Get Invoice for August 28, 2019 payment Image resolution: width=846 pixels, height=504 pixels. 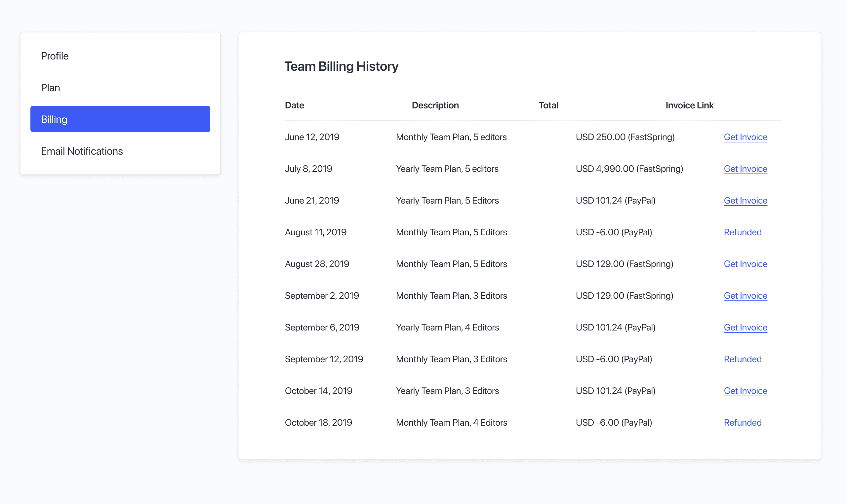[x=745, y=264]
